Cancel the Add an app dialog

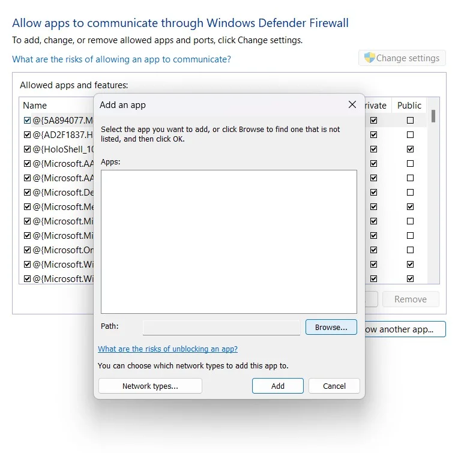point(334,386)
